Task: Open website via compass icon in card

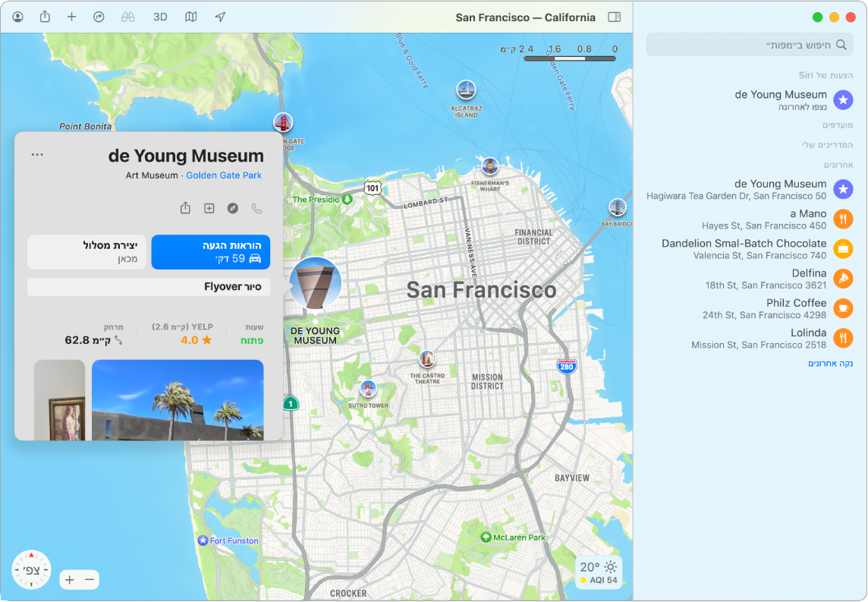Action: tap(233, 208)
